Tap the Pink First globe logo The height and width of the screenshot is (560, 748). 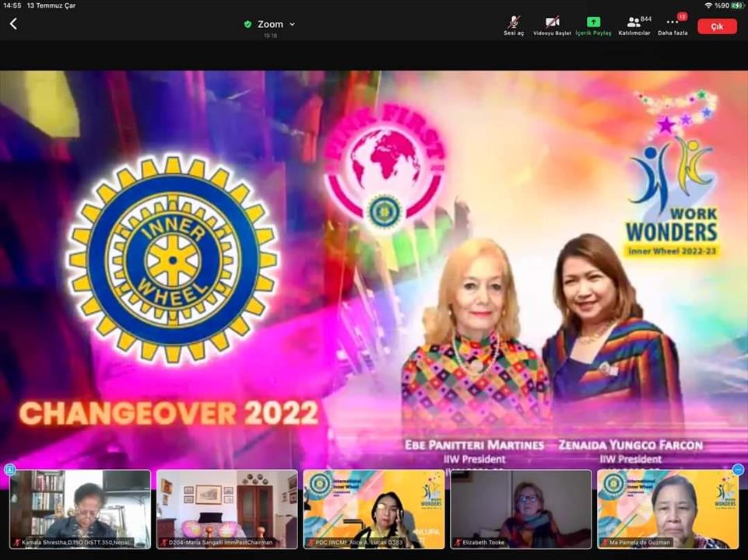385,166
